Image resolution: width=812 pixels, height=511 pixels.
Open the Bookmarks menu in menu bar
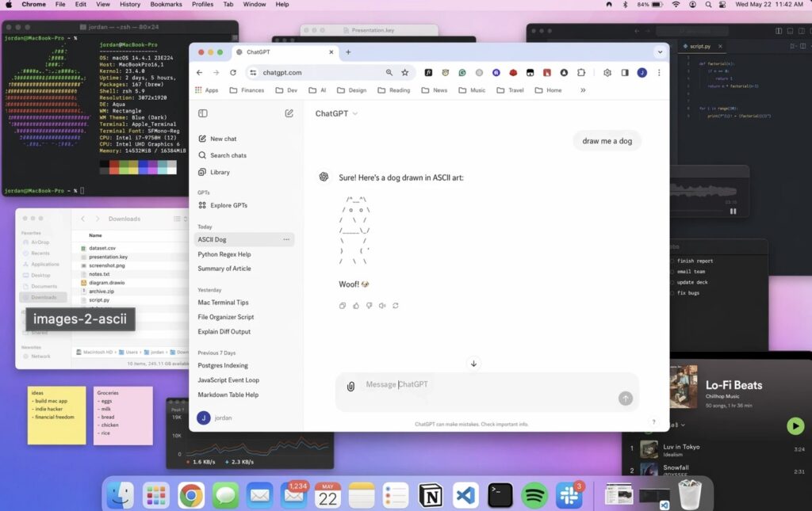pyautogui.click(x=166, y=5)
